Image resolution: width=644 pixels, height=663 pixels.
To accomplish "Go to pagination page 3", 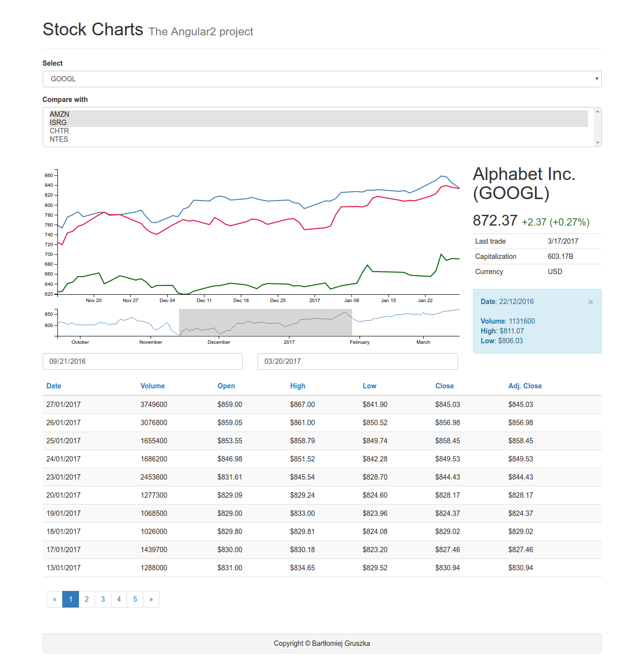I will coord(103,599).
